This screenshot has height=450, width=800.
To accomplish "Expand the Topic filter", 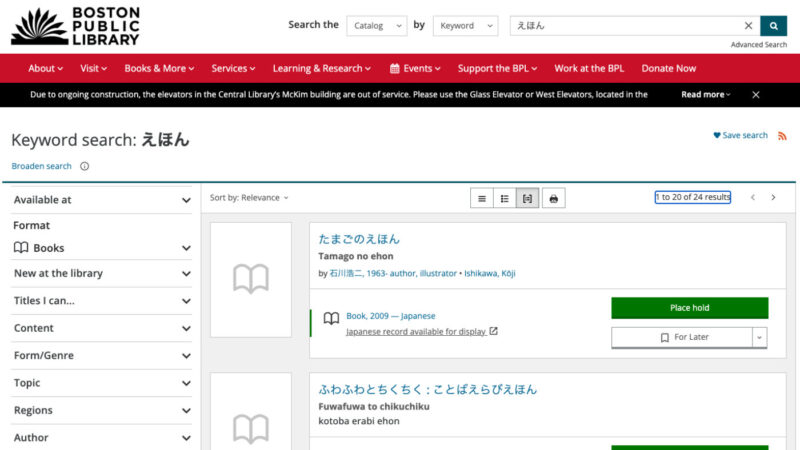I will click(102, 383).
